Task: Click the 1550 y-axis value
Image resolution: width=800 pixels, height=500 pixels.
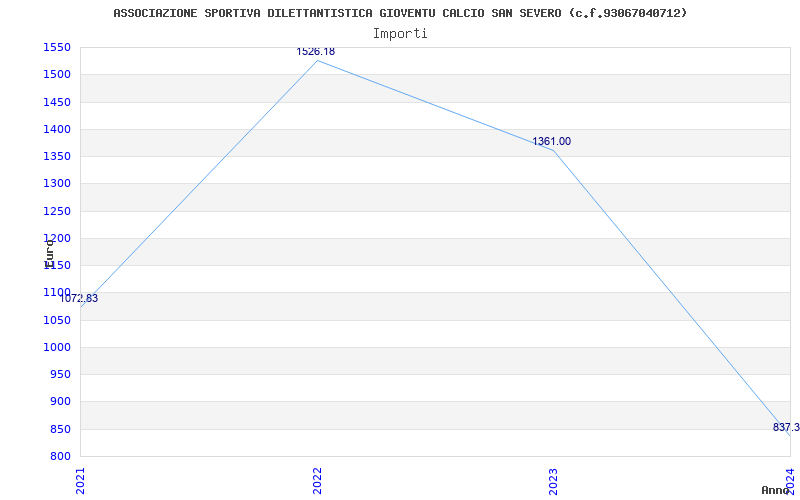Action: point(56,48)
